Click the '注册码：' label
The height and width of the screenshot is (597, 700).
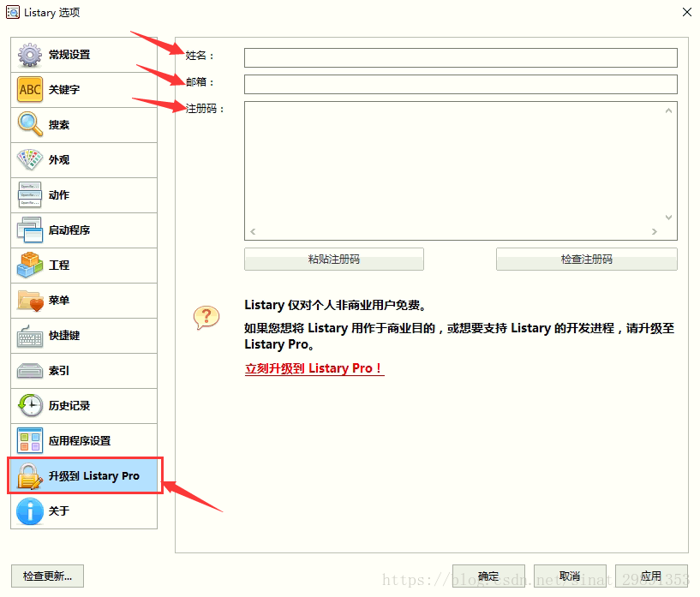click(x=205, y=109)
